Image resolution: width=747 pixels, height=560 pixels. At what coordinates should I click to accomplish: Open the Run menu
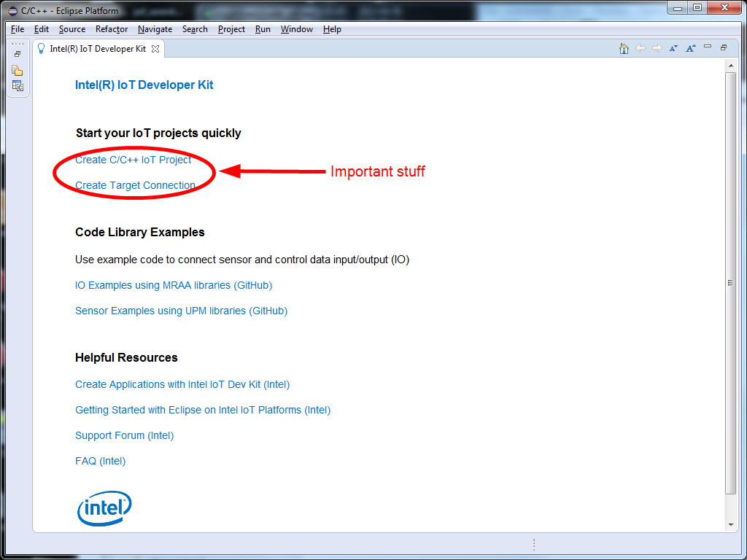263,29
